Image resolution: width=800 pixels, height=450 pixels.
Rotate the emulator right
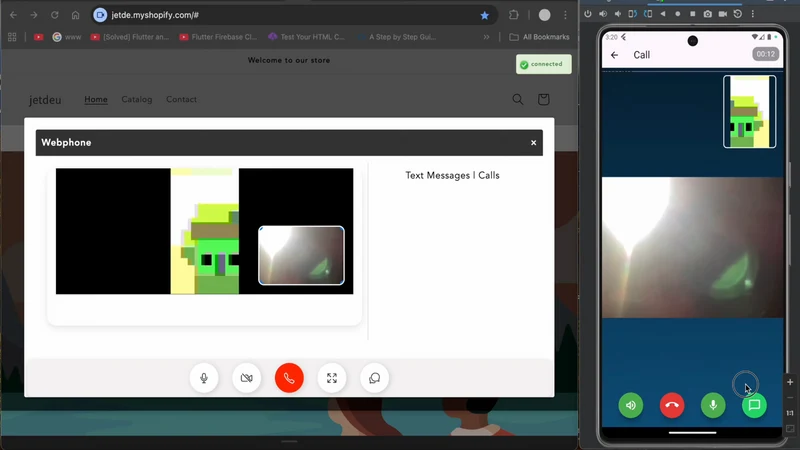(x=648, y=14)
